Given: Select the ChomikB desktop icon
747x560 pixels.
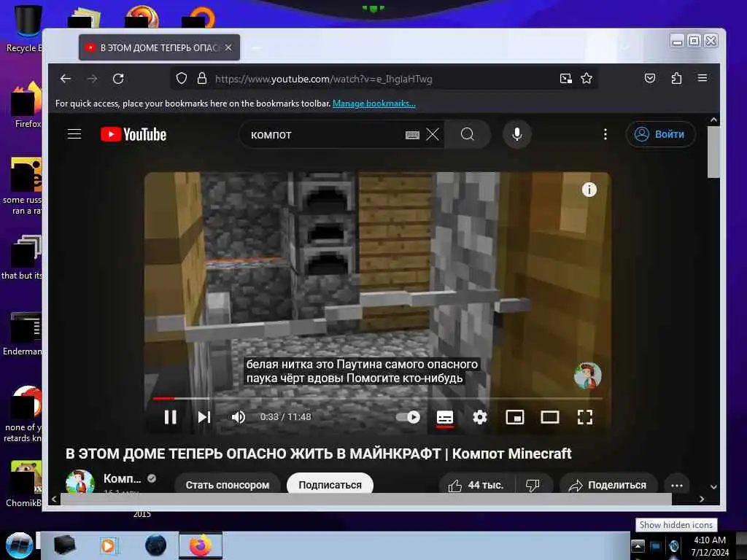Looking at the screenshot, I should 24,484.
